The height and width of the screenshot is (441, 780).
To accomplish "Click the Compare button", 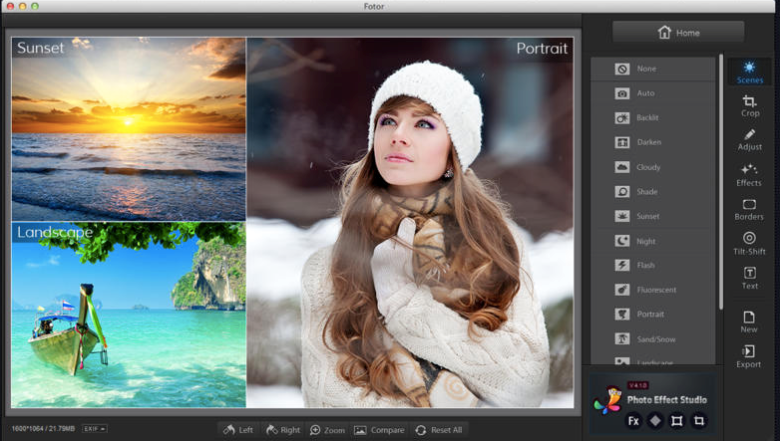I will click(379, 430).
